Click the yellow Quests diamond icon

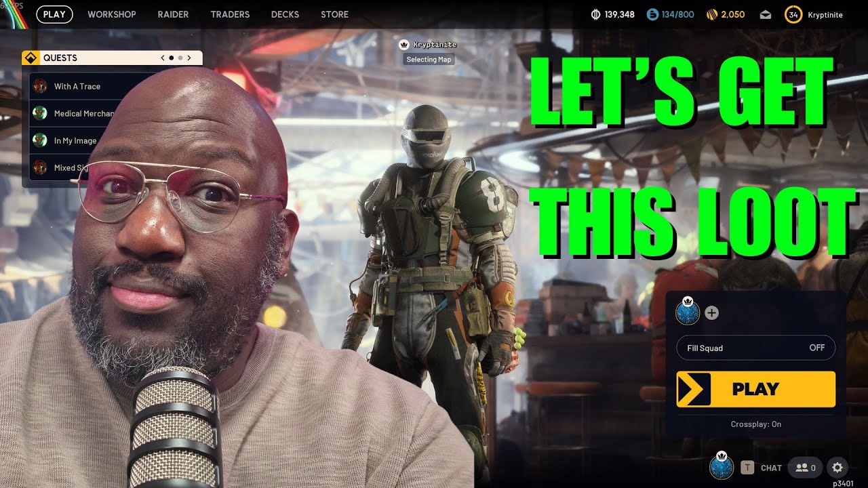tap(29, 58)
